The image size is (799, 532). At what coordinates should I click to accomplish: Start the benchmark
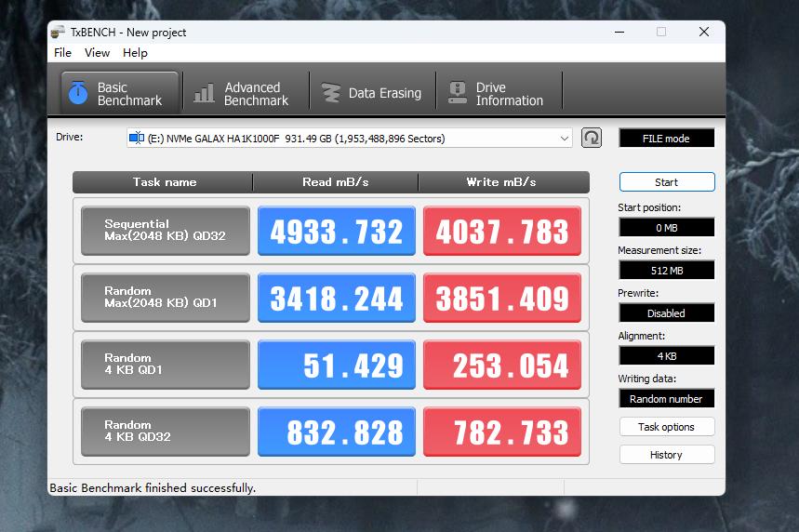pos(667,182)
